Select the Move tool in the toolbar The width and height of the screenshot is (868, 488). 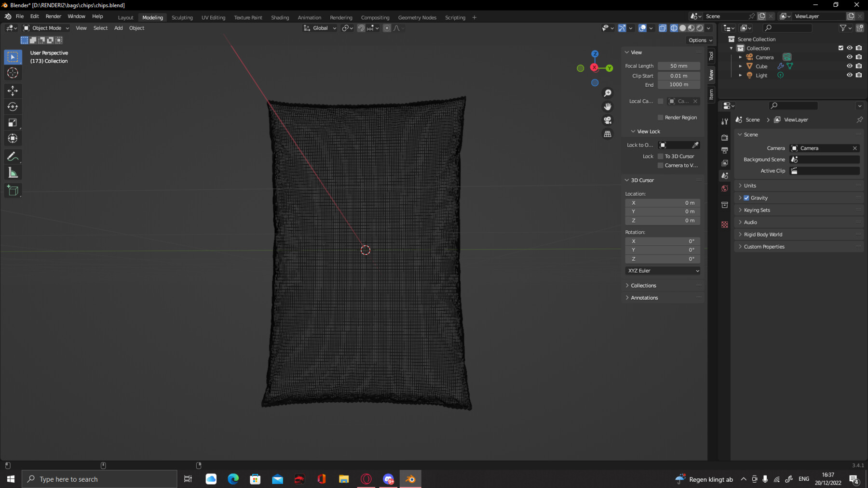[x=13, y=91]
